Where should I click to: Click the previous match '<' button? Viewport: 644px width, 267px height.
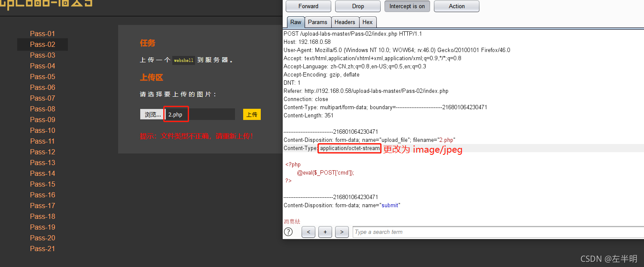(x=308, y=232)
